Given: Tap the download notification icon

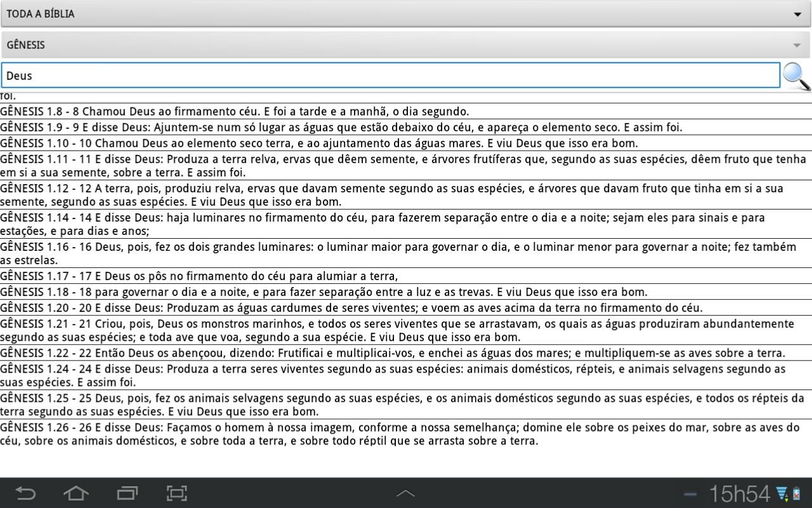Looking at the screenshot, I should click(x=782, y=494).
